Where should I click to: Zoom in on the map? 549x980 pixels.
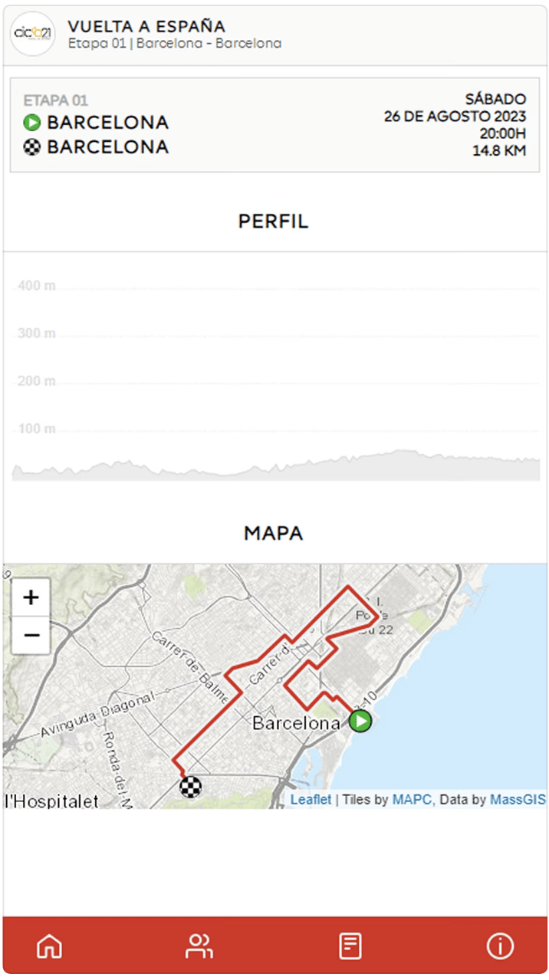31,597
